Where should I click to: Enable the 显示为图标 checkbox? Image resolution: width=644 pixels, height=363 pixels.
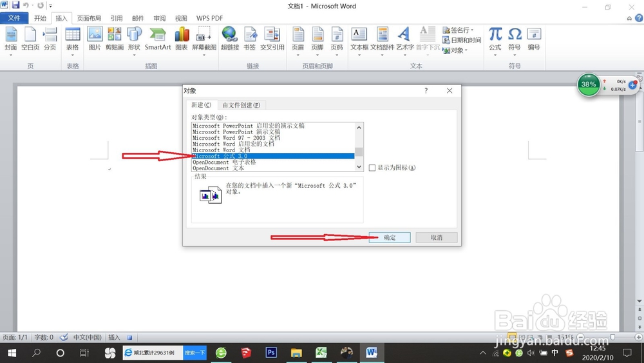tap(372, 168)
